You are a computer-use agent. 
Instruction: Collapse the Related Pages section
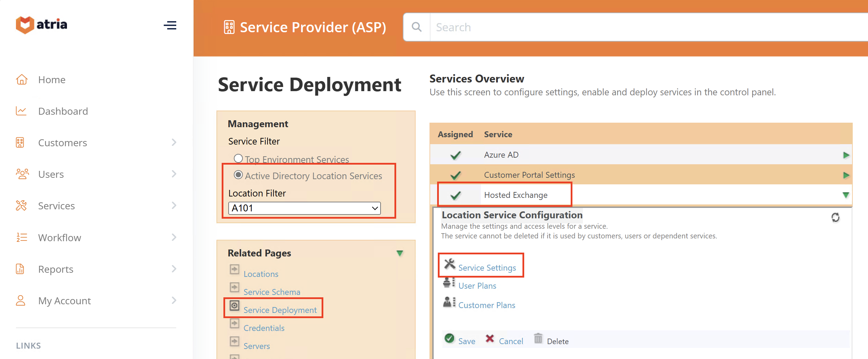[400, 253]
